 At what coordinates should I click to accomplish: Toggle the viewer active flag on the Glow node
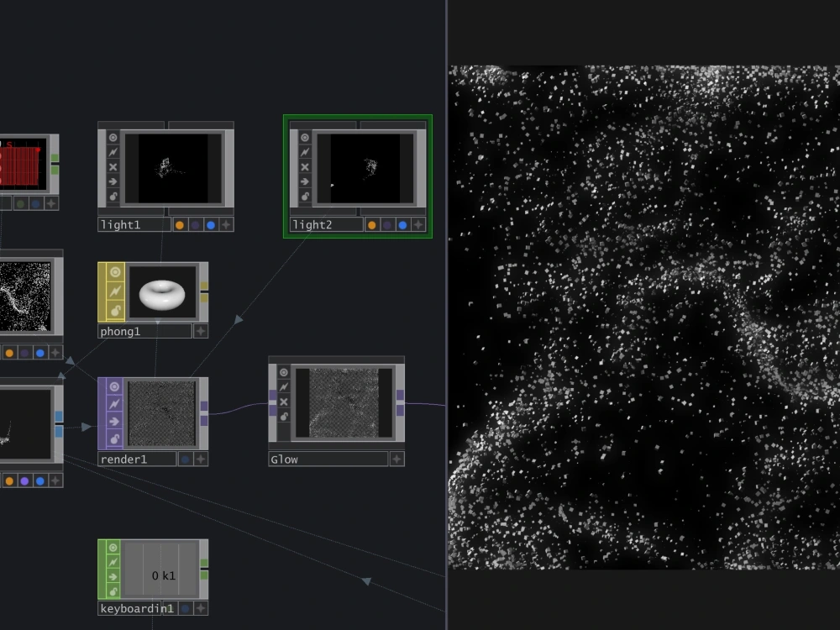tap(284, 372)
